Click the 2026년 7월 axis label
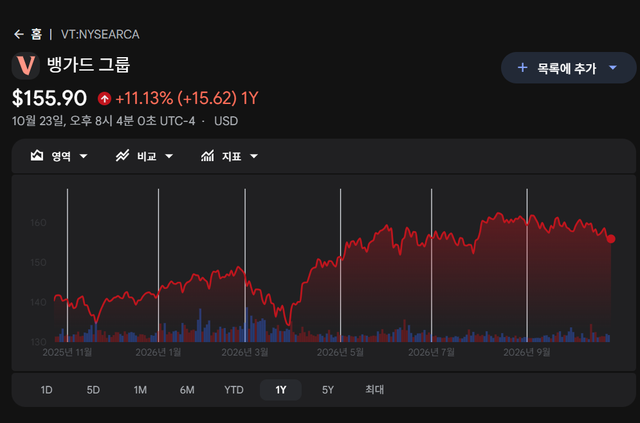640x423 pixels. pyautogui.click(x=431, y=352)
